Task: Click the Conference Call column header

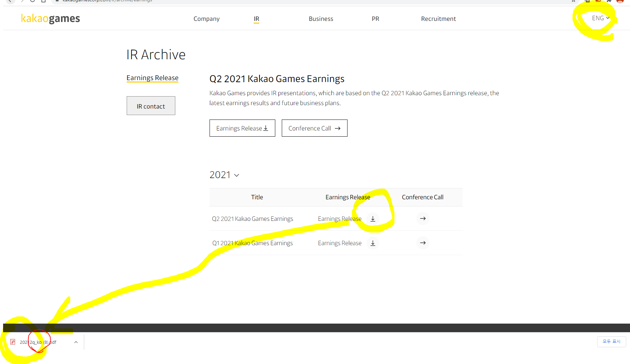Action: tap(423, 197)
